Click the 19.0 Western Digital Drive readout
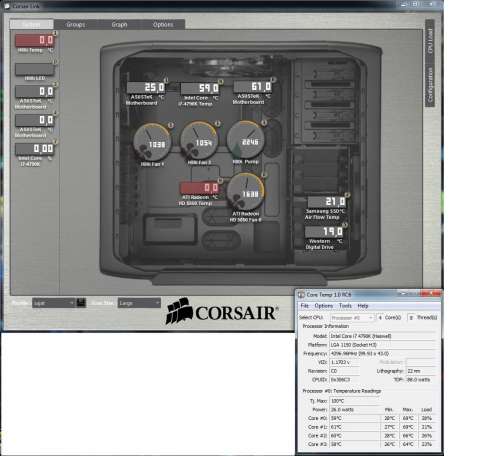 click(x=324, y=232)
